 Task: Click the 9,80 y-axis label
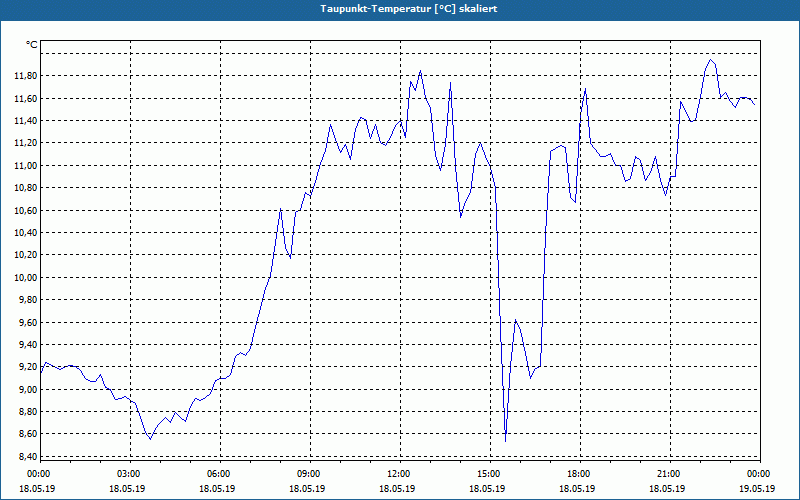[x=28, y=300]
